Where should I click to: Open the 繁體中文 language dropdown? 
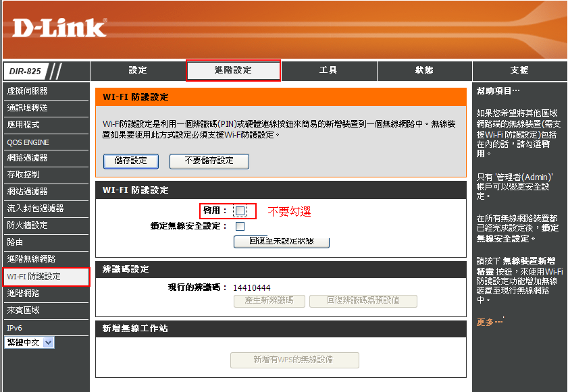tap(29, 343)
